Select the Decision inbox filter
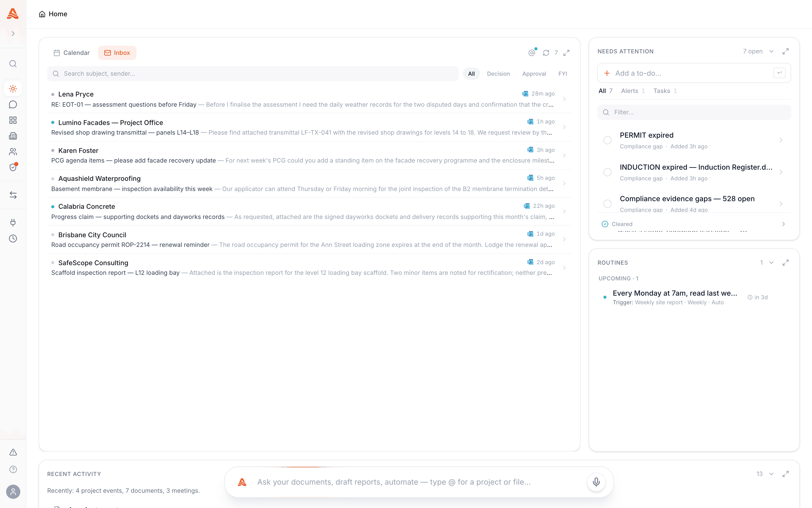Viewport: 812px width, 508px height. click(x=498, y=74)
